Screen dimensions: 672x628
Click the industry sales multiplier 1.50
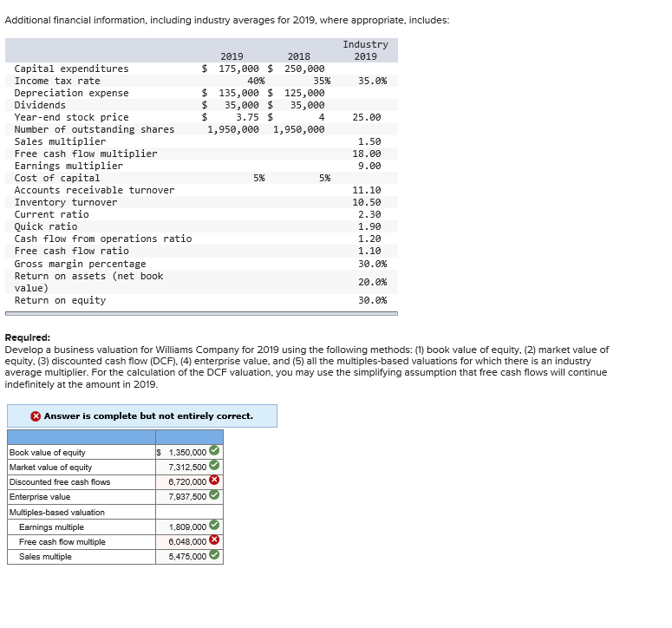pyautogui.click(x=369, y=141)
